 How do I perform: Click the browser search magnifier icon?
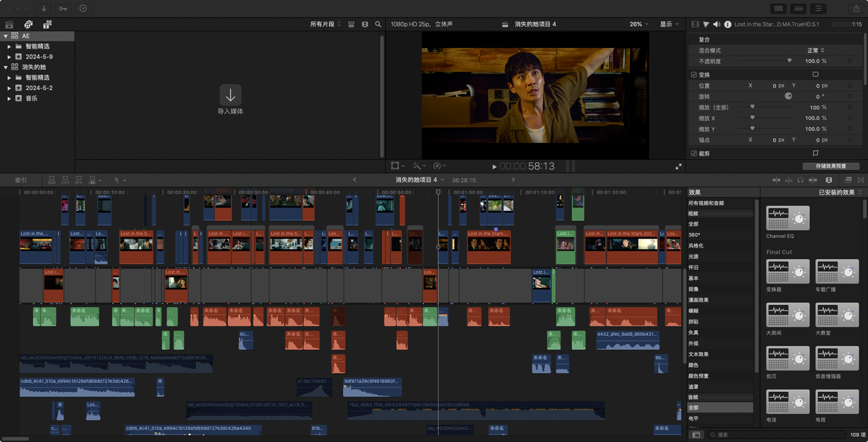pyautogui.click(x=378, y=24)
